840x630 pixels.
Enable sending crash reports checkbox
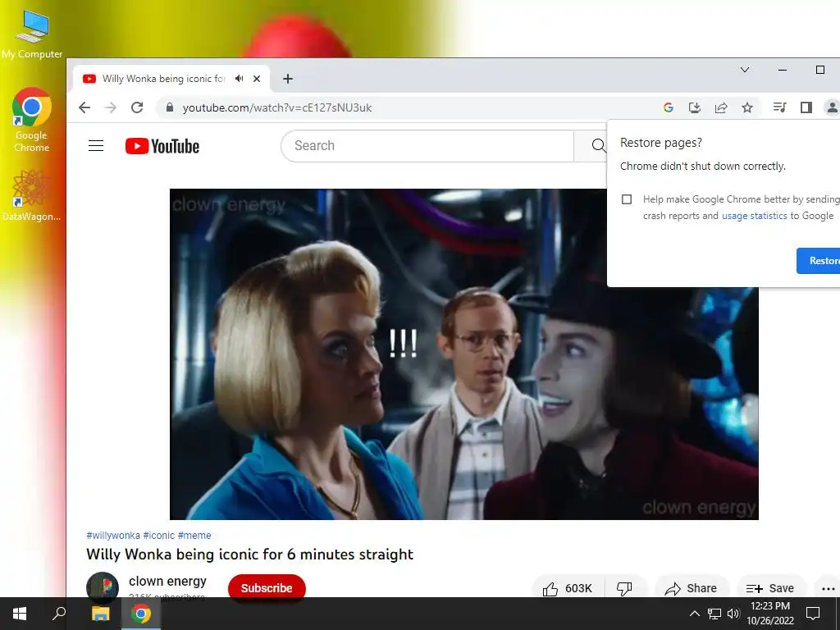(627, 199)
